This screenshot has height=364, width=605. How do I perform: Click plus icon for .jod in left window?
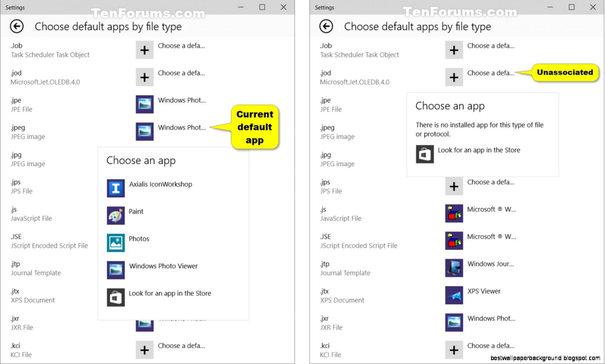coord(145,77)
